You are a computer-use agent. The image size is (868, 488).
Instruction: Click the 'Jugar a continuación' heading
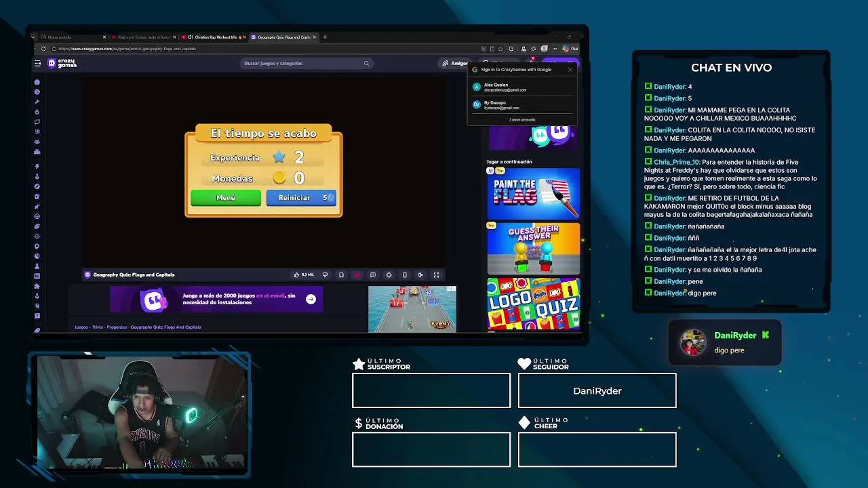point(509,162)
